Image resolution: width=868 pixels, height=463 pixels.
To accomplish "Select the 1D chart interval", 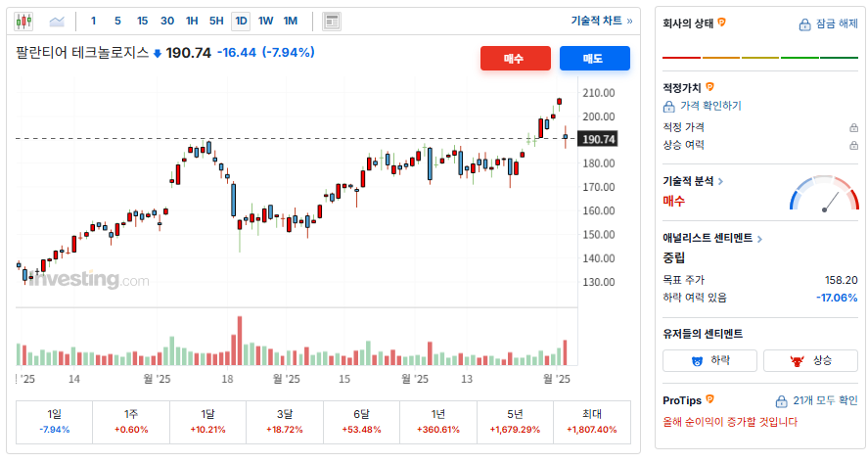I will pos(241,22).
